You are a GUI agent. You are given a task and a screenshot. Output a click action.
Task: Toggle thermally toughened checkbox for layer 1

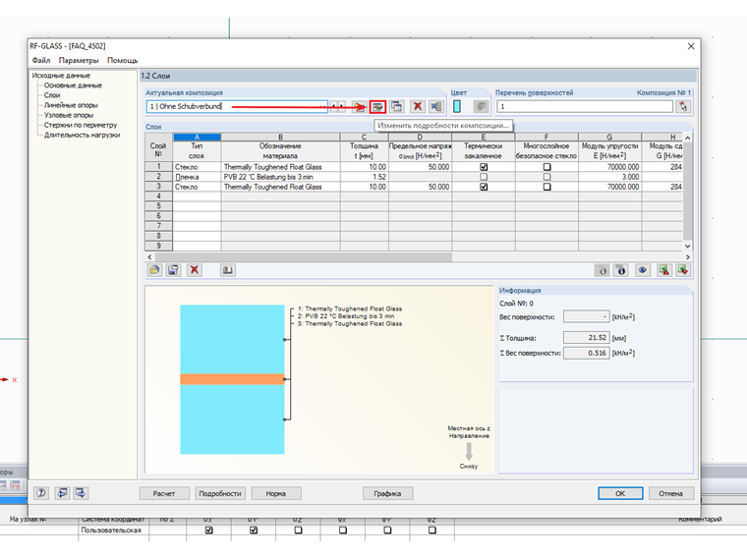click(484, 167)
